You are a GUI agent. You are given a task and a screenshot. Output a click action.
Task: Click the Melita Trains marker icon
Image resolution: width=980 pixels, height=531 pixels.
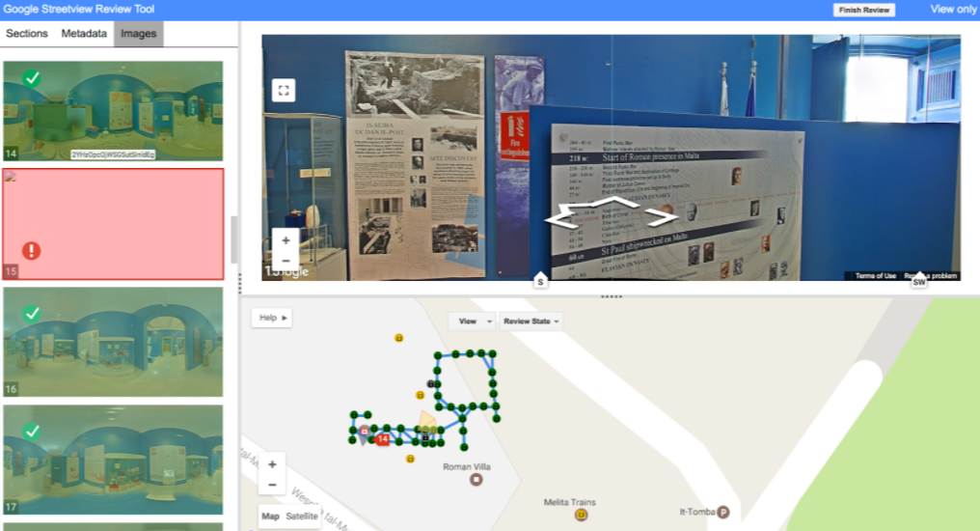pyautogui.click(x=582, y=515)
